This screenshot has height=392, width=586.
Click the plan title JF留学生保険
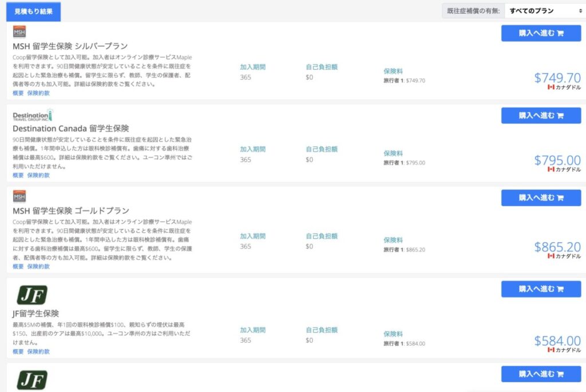click(36, 314)
